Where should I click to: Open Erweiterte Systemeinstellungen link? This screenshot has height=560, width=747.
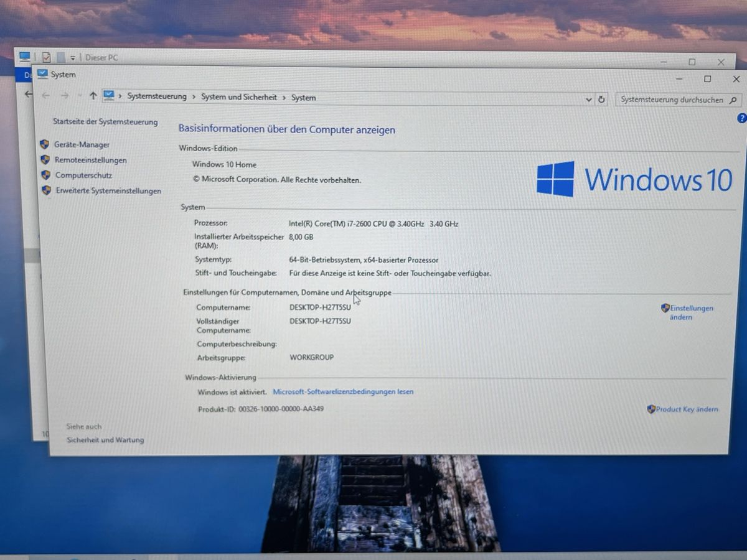[x=108, y=191]
